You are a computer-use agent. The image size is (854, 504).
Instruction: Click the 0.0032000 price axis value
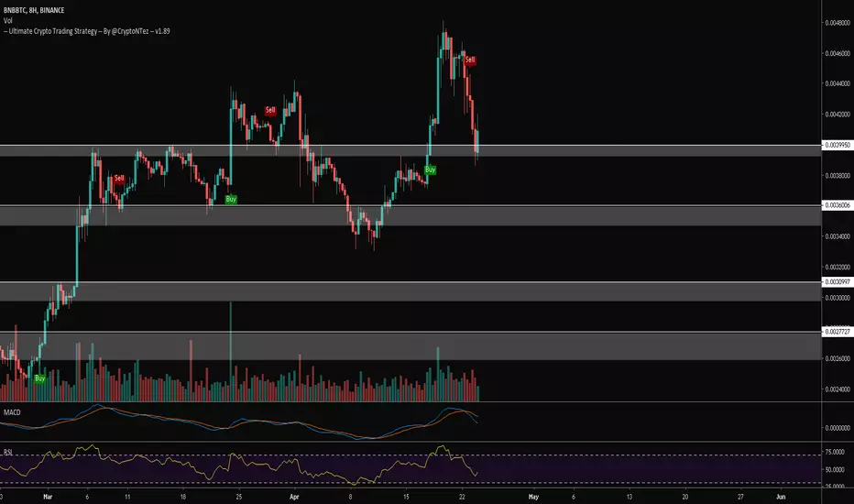pos(838,267)
